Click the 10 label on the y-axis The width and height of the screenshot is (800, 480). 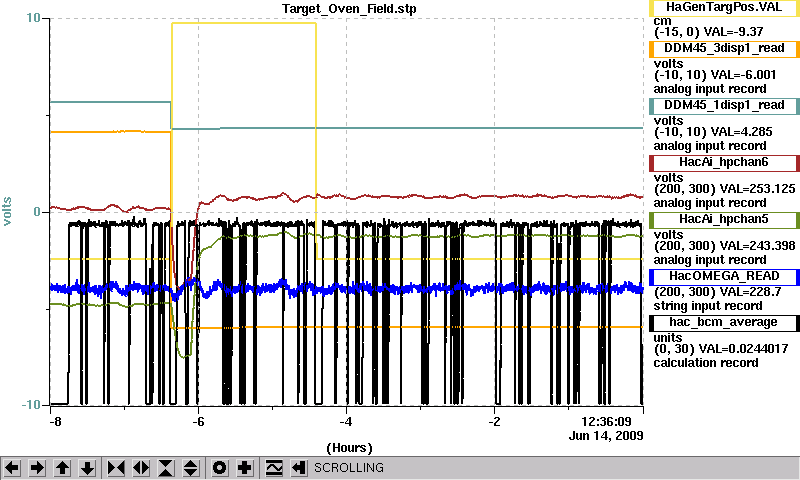pyautogui.click(x=33, y=18)
